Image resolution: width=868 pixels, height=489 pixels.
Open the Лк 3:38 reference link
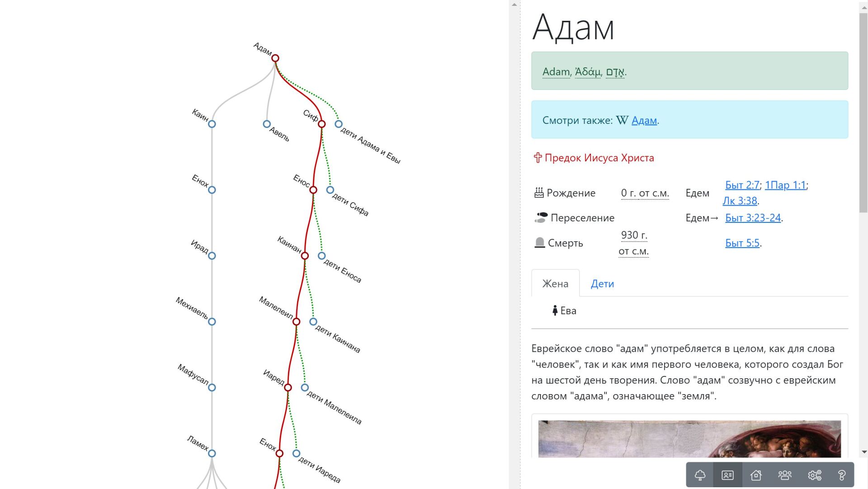[740, 201]
